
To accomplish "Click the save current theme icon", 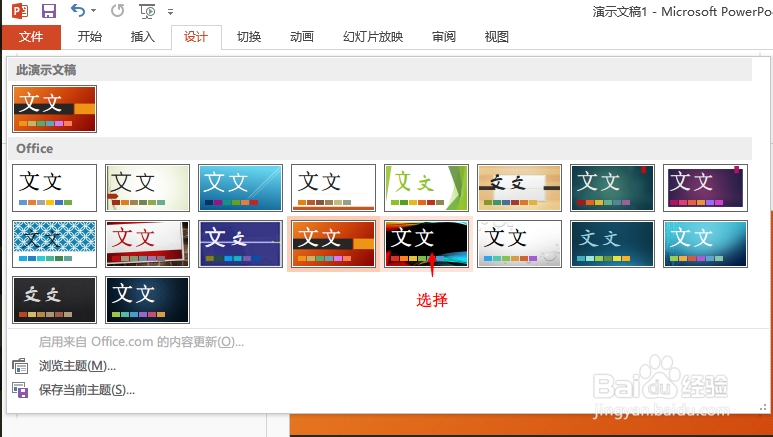I will 20,390.
